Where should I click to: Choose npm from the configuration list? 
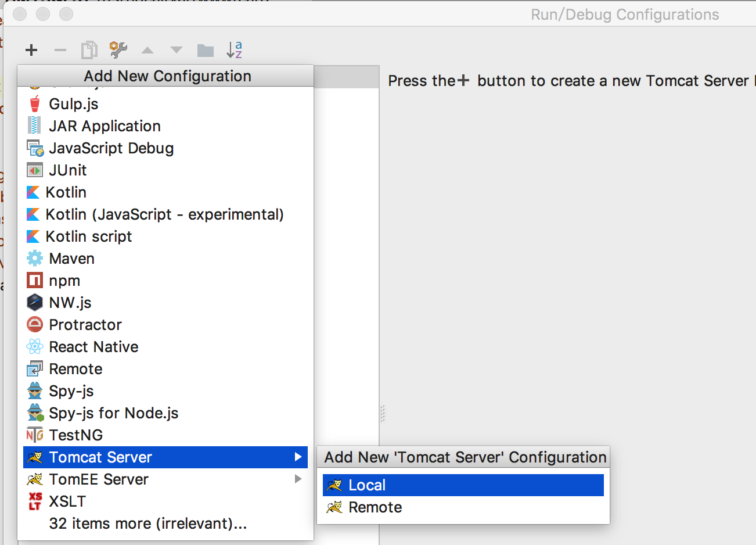[x=165, y=281]
